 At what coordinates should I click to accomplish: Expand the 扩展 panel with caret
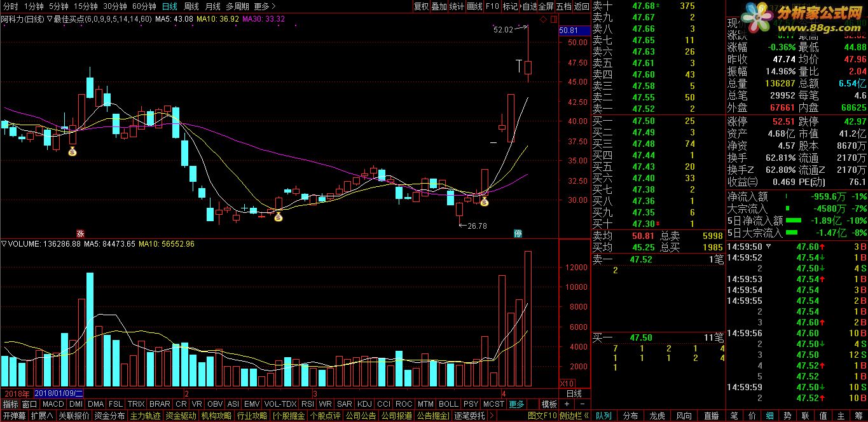tap(42, 416)
